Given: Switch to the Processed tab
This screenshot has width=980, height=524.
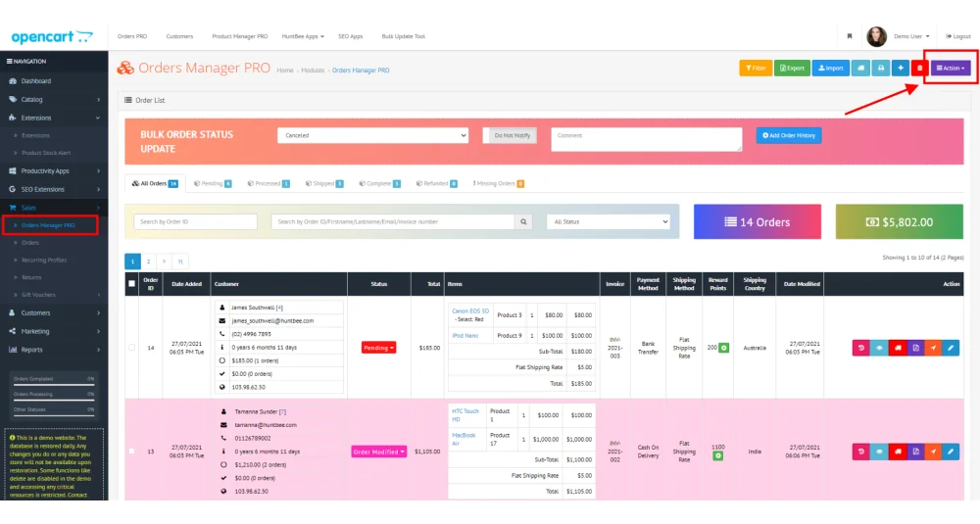Looking at the screenshot, I should (x=269, y=183).
